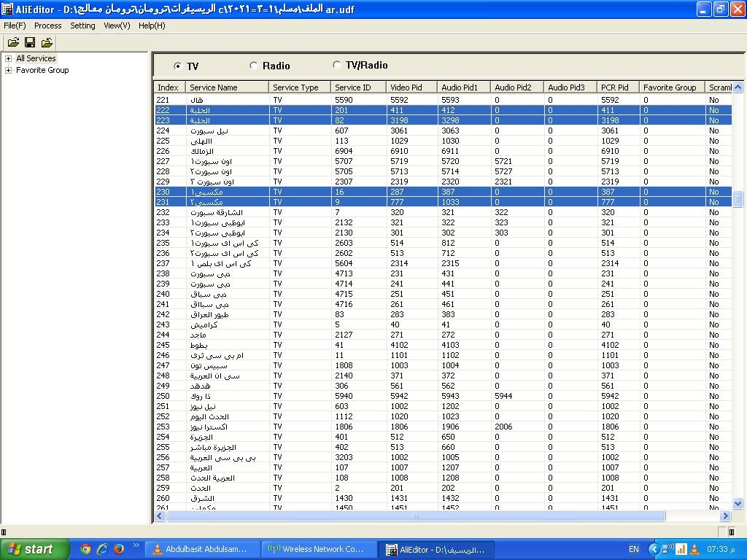747x560 pixels.
Task: Click the horizontal scrollbar thumb under table
Action: [x=416, y=516]
